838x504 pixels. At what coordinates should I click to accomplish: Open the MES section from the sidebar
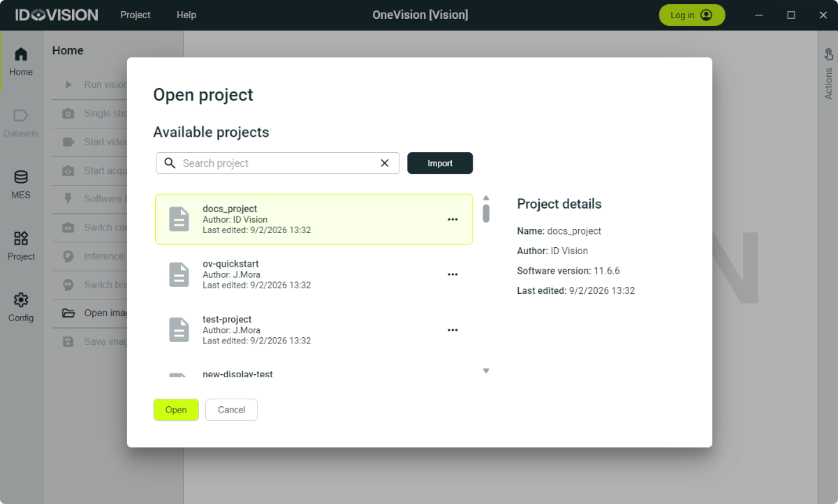20,184
